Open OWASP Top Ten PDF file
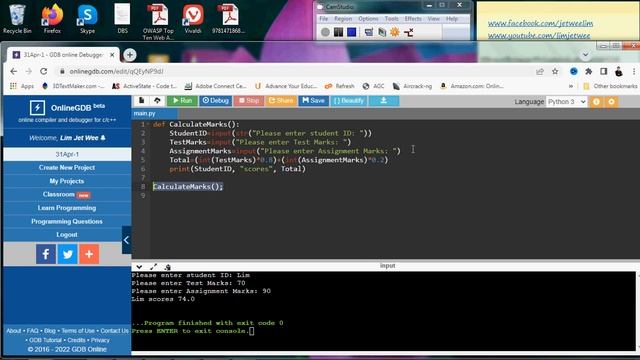This screenshot has width=640, height=360. point(158,21)
